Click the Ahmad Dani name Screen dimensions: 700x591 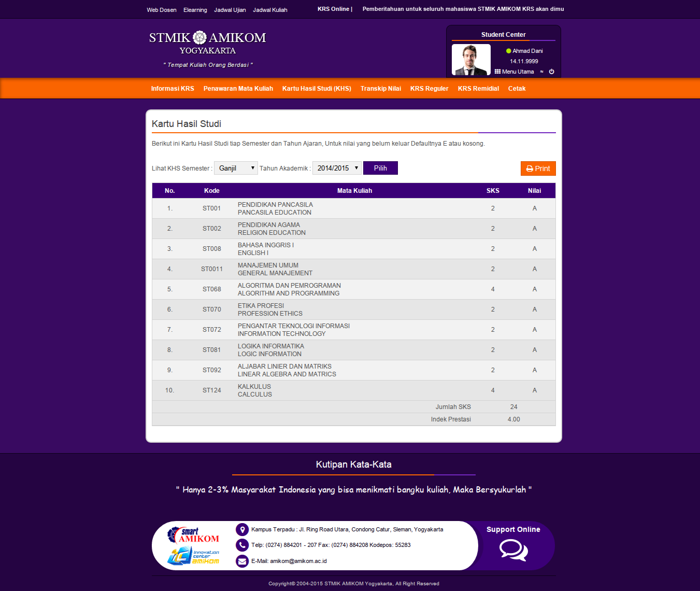[x=527, y=51]
